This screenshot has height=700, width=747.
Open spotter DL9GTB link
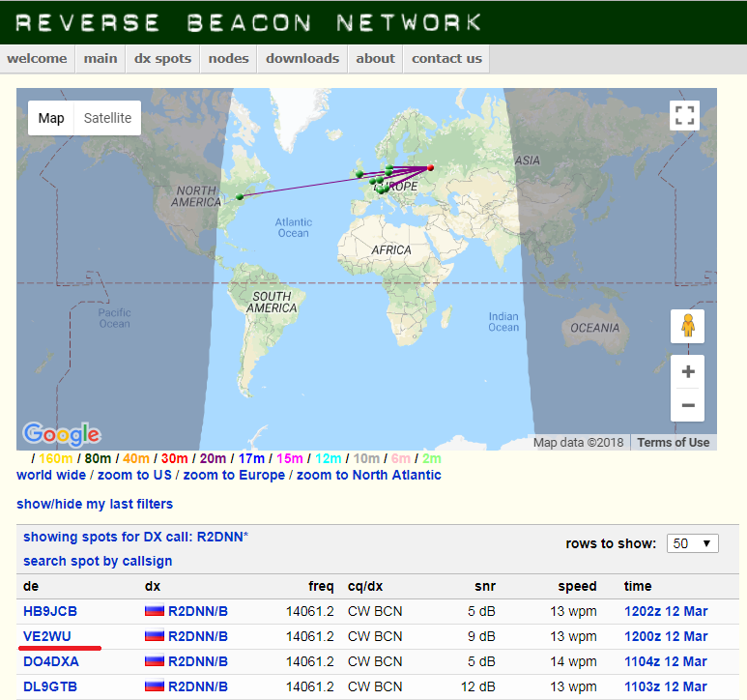click(50, 686)
